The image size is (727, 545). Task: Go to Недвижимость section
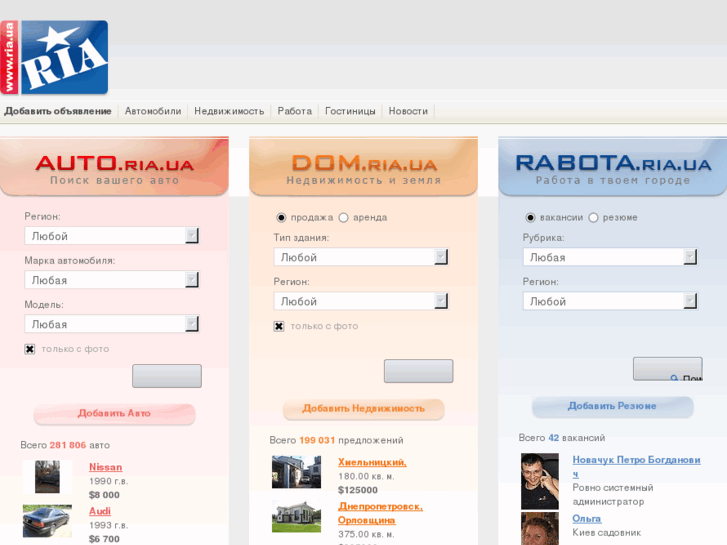point(229,111)
